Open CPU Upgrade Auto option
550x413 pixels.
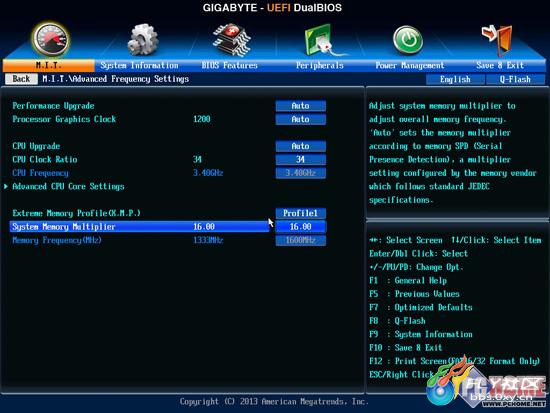pyautogui.click(x=301, y=146)
